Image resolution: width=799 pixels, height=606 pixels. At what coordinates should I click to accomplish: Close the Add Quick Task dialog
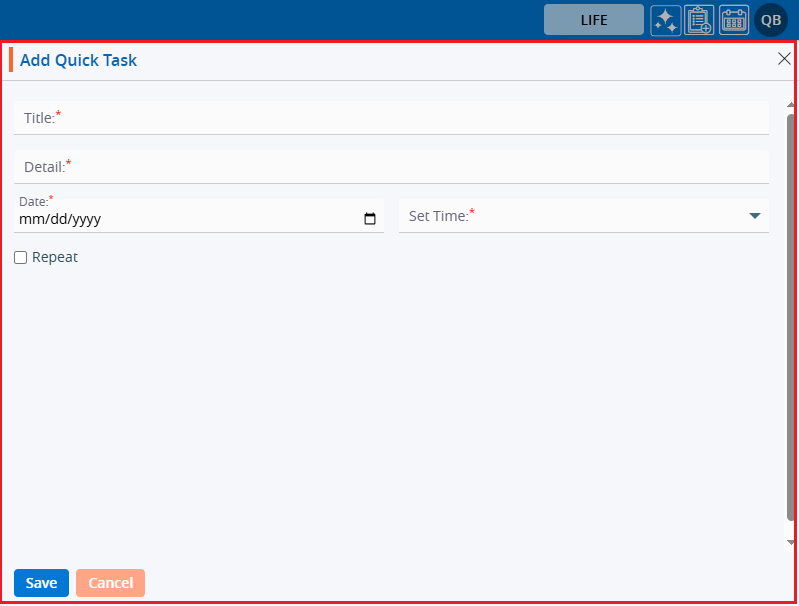pos(784,59)
